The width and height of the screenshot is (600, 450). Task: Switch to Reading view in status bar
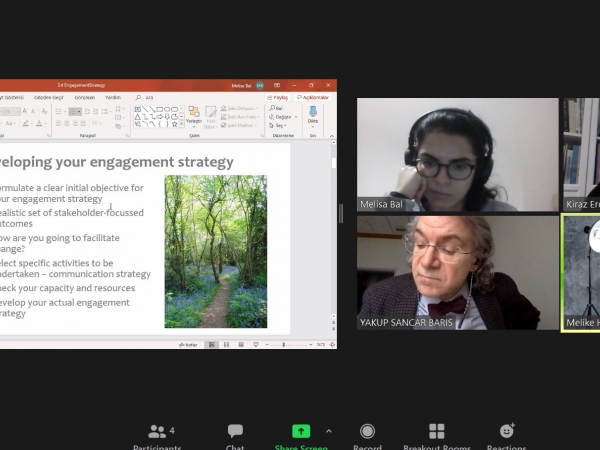(241, 345)
